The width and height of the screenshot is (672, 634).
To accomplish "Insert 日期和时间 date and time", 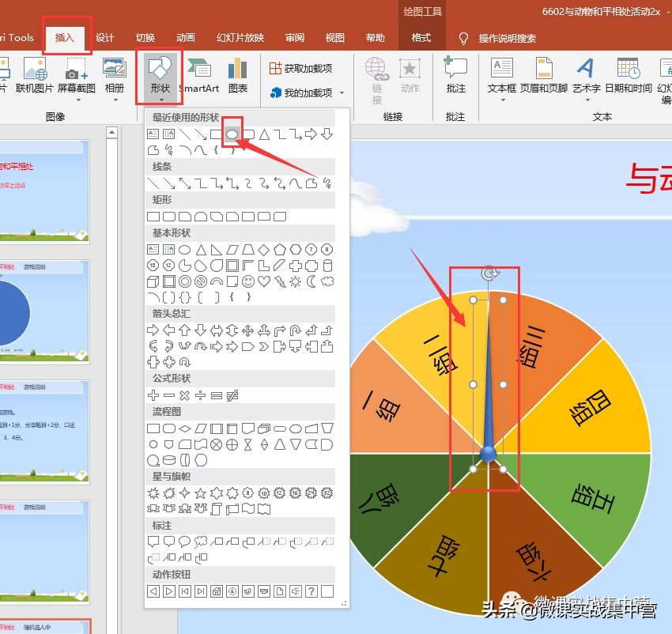I will tap(629, 77).
